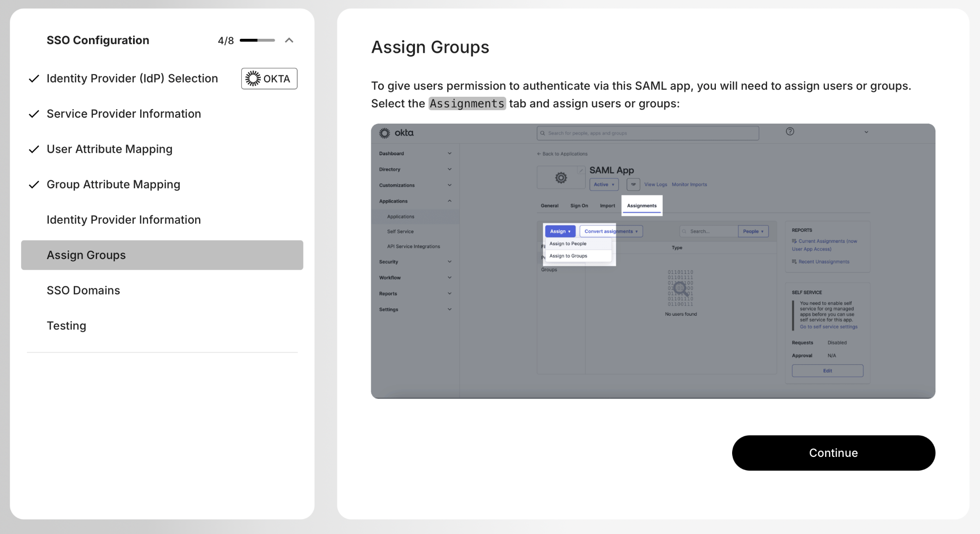Viewport: 980px width, 534px height.
Task: Go to SSO Domains step
Action: [x=83, y=290]
